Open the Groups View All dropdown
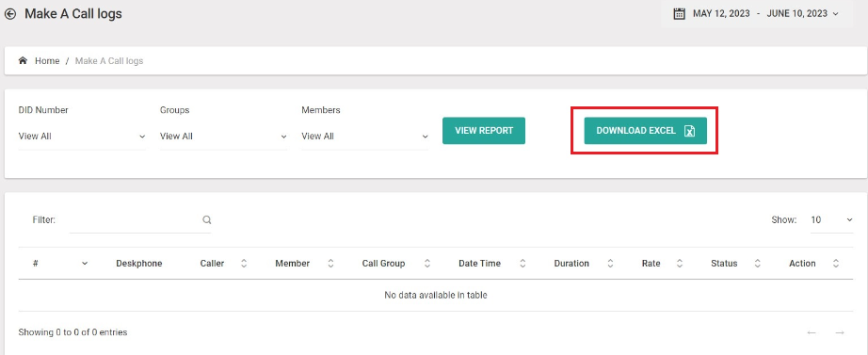Screen dimensions: 868x355 tap(224, 137)
